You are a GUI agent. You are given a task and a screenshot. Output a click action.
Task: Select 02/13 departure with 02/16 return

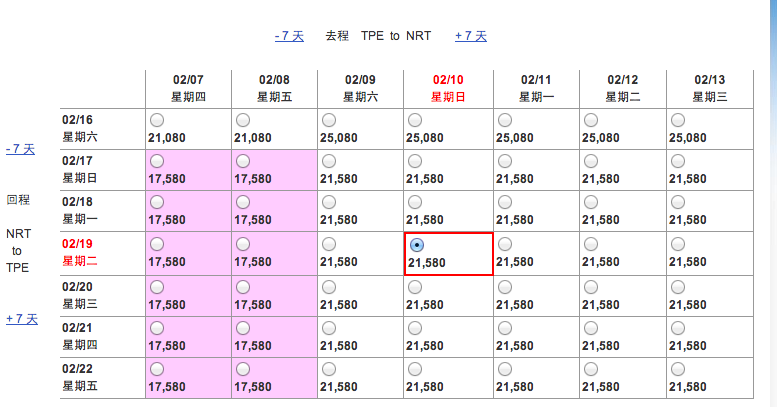[x=678, y=120]
